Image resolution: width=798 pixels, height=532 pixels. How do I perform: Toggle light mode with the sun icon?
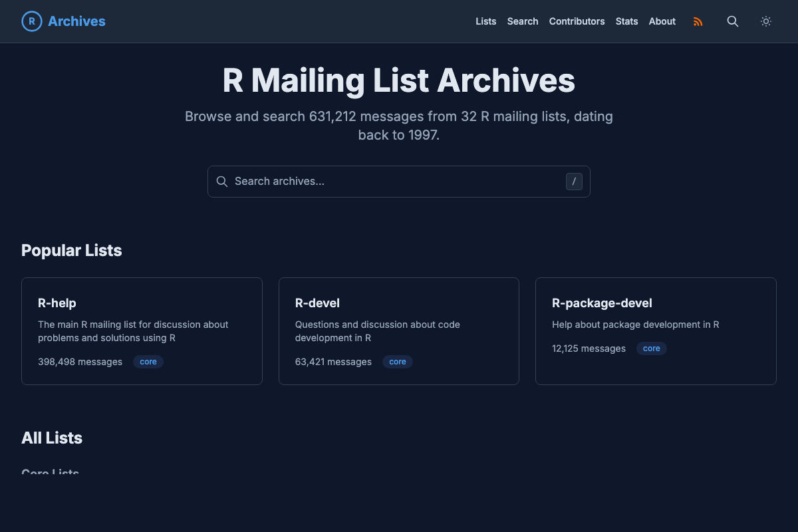click(765, 21)
